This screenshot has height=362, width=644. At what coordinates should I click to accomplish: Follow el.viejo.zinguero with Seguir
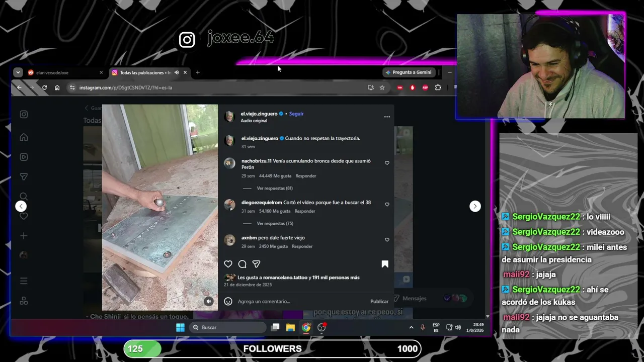coord(296,114)
